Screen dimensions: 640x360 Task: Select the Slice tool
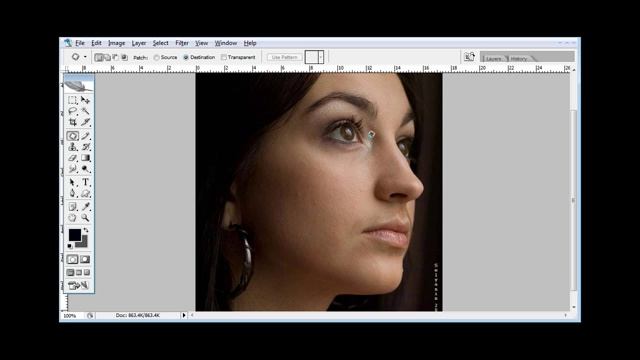[x=85, y=122]
